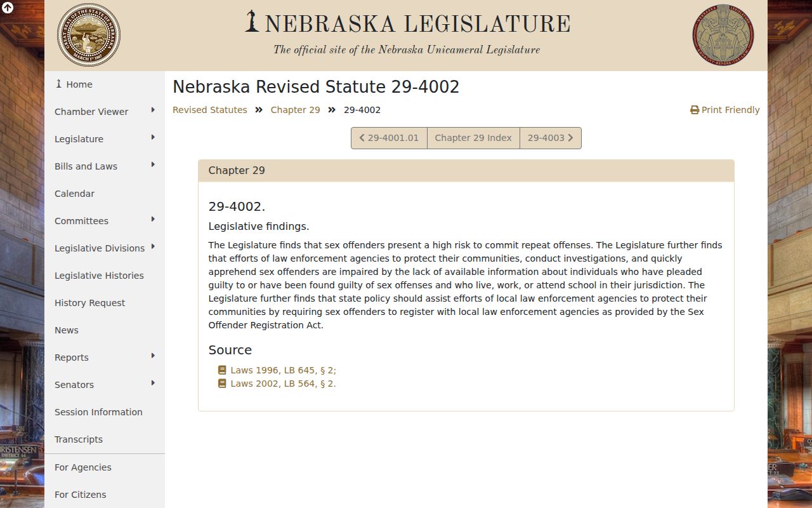Click the book icon beside Laws 1996

(x=222, y=370)
